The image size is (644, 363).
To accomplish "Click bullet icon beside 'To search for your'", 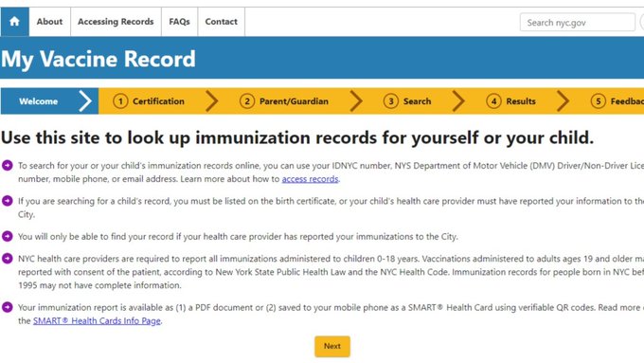I will pos(8,165).
